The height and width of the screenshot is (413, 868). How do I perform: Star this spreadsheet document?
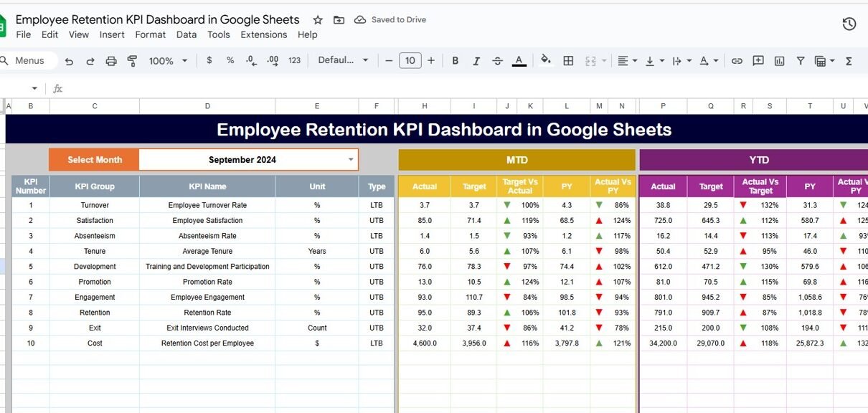(318, 20)
